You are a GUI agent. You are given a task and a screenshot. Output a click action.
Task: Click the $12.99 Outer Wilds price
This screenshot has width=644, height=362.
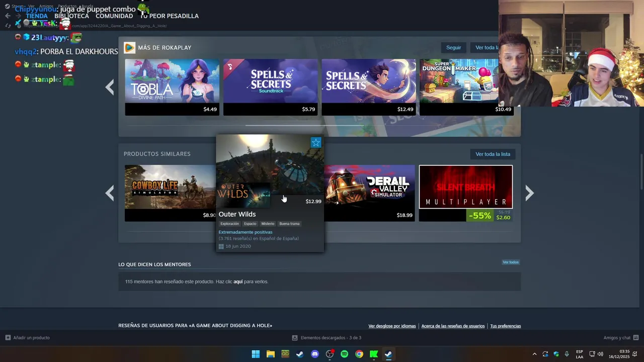[313, 201]
